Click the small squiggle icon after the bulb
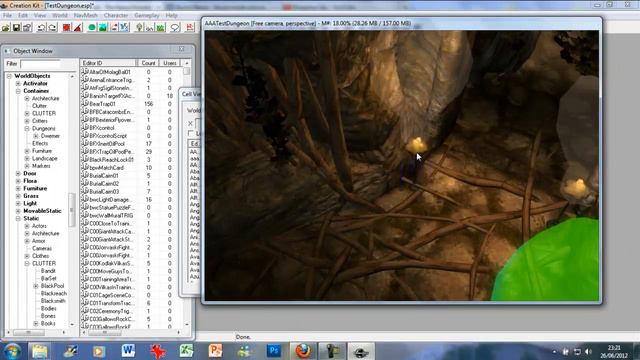Screen dimensions: 640x360 pos(150,27)
